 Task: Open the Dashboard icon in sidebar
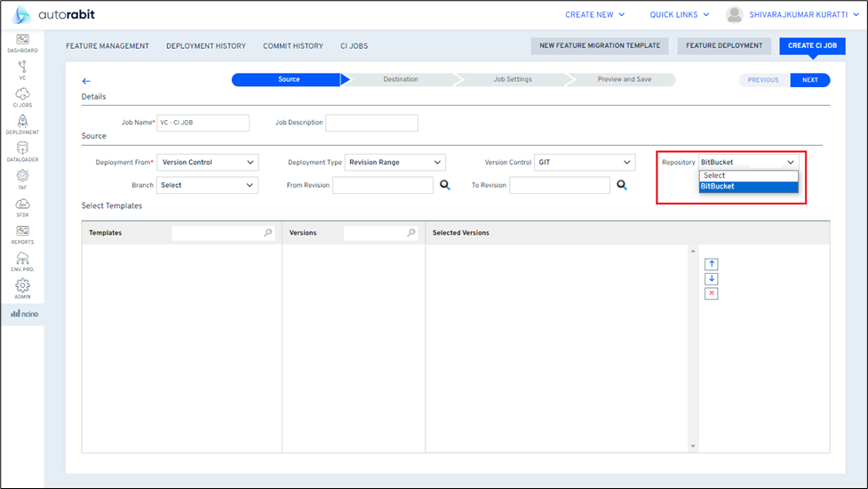[22, 41]
